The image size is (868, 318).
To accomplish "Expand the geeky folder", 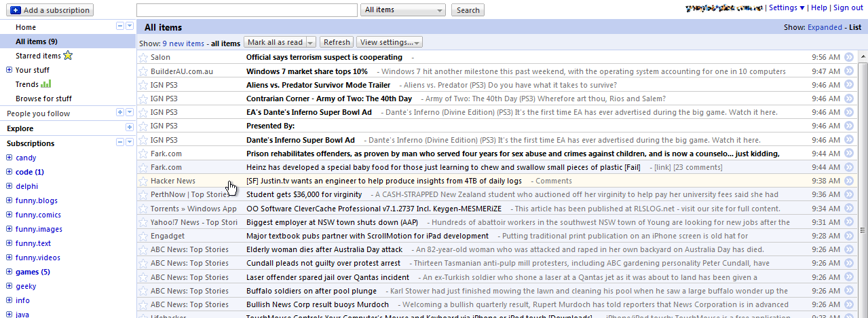I will tap(10, 286).
